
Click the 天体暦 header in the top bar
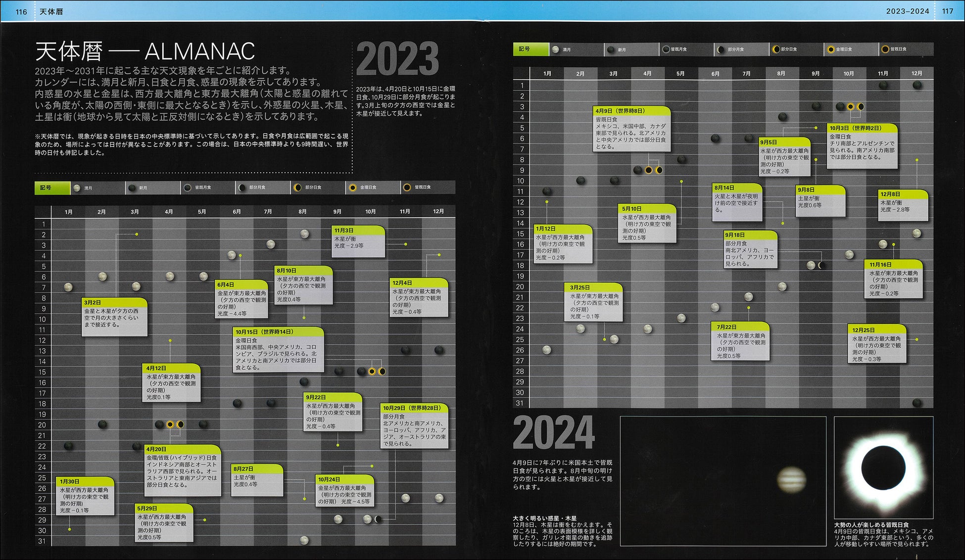(x=51, y=11)
